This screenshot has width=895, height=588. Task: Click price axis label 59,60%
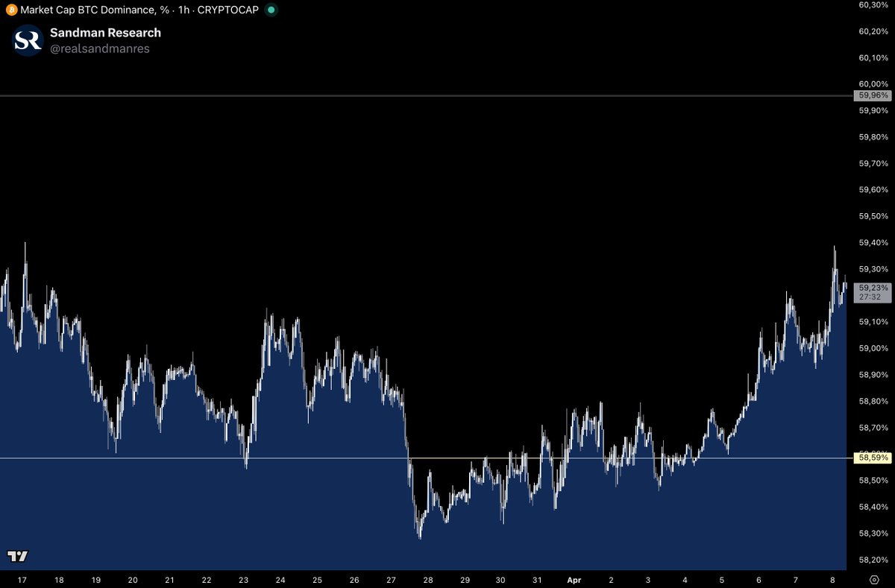873,190
